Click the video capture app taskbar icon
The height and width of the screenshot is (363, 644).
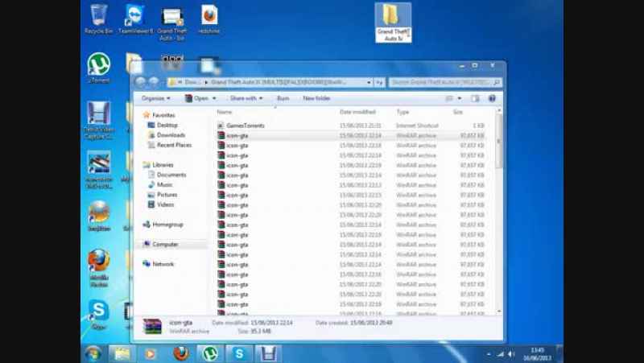[268, 353]
